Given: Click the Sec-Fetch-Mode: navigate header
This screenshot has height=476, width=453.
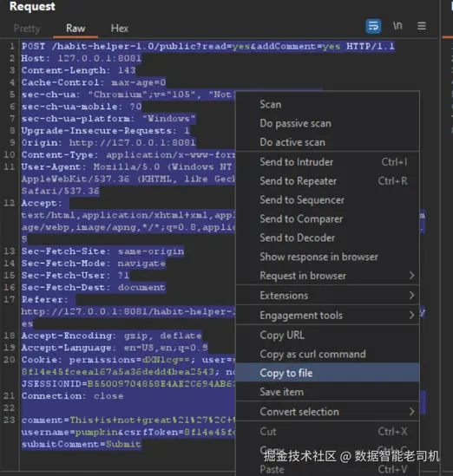Looking at the screenshot, I should (x=93, y=264).
